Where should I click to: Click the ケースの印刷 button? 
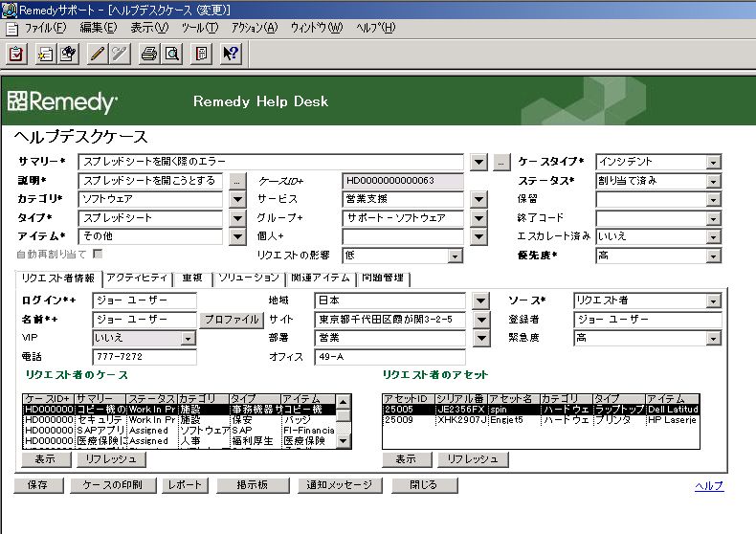(113, 485)
